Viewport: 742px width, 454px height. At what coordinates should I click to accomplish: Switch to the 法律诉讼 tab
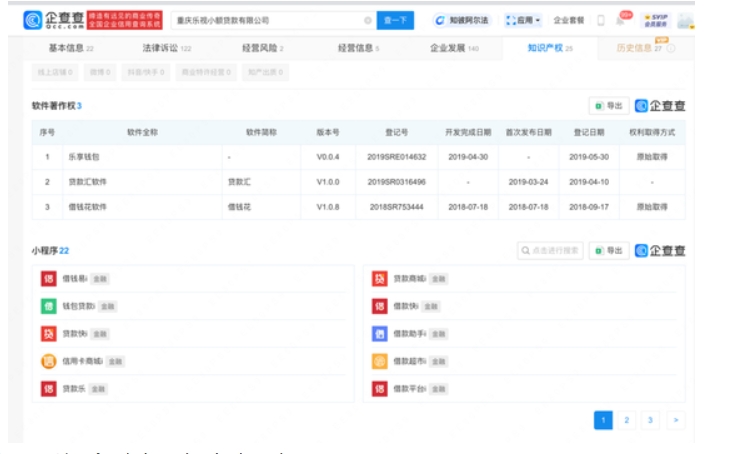(167, 48)
